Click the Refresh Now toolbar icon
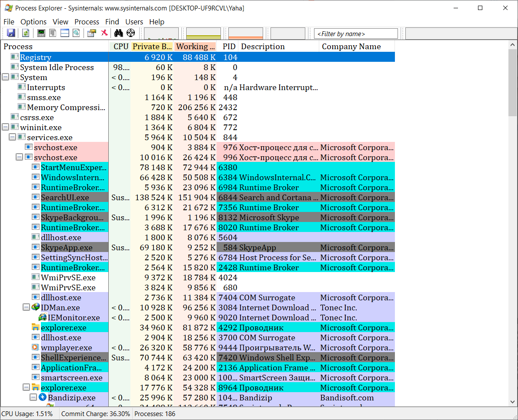518x420 pixels. tap(26, 33)
